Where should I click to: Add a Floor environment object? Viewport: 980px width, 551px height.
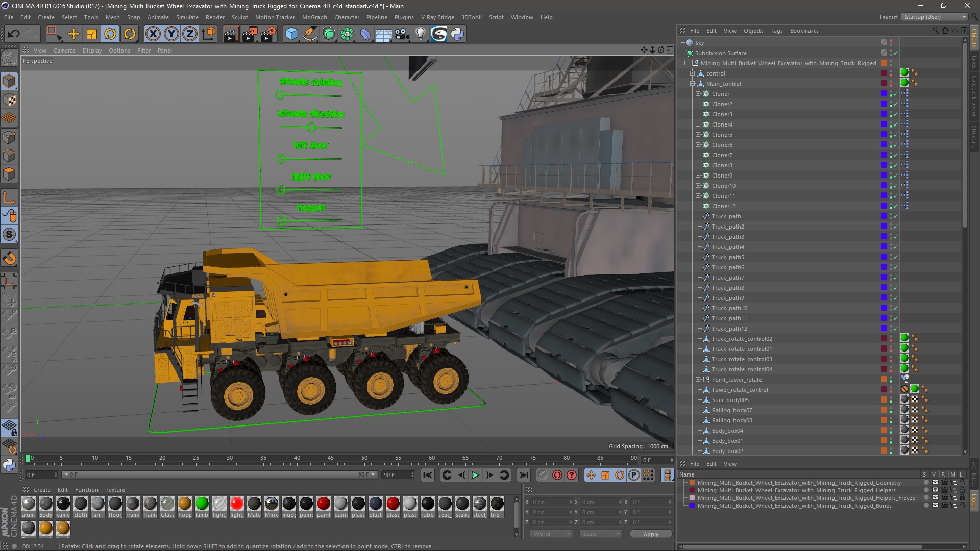coord(383,34)
